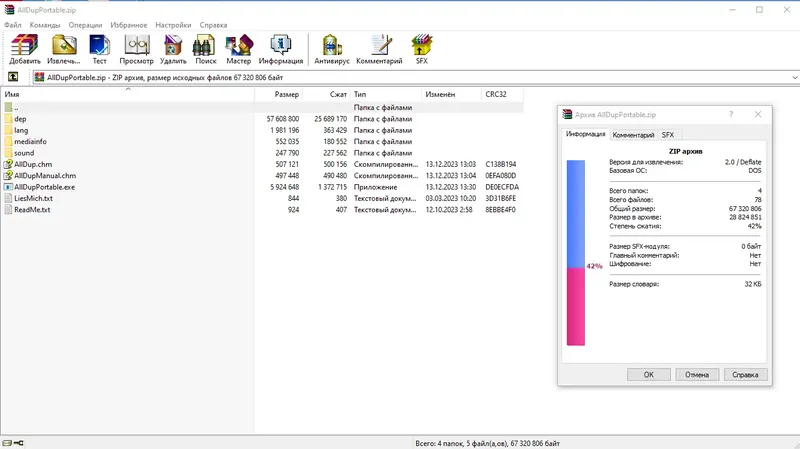This screenshot has width=800, height=449.
Task: Run the Тест archive test tool
Action: coord(99,49)
